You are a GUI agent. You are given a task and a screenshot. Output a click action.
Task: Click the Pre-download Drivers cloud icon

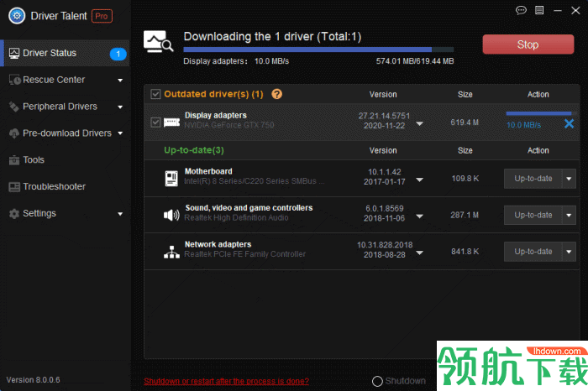coord(14,133)
